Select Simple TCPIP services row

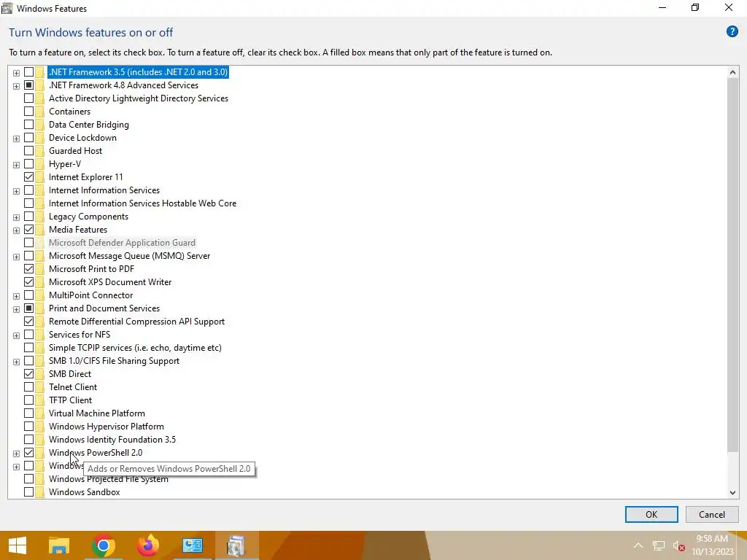135,348
